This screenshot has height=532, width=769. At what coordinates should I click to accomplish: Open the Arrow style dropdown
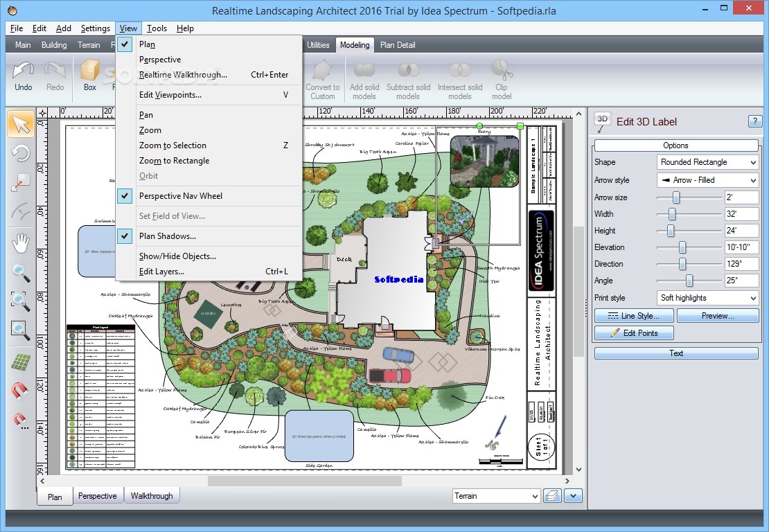pyautogui.click(x=708, y=180)
